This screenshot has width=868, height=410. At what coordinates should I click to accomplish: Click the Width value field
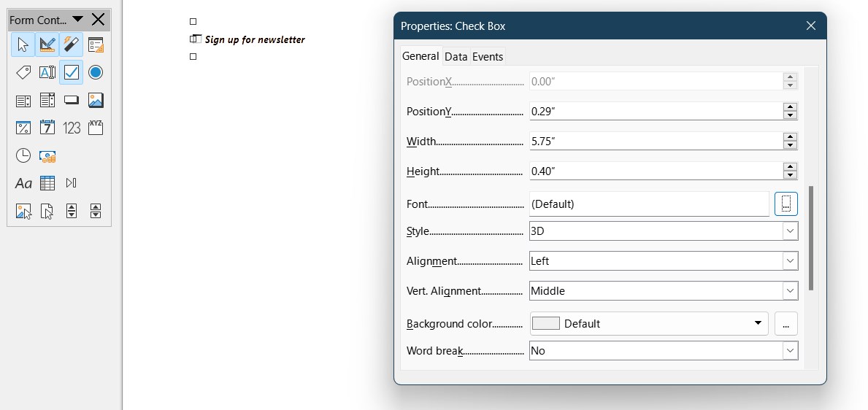[656, 141]
